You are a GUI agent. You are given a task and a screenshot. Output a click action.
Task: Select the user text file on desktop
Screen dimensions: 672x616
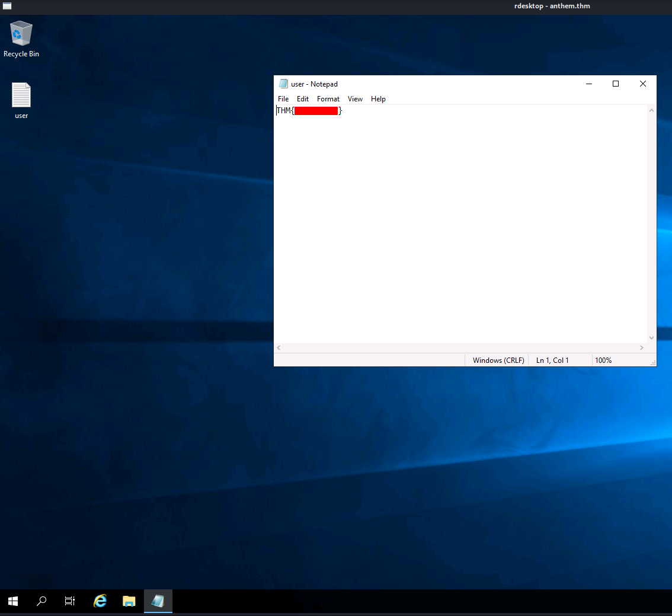[21, 100]
